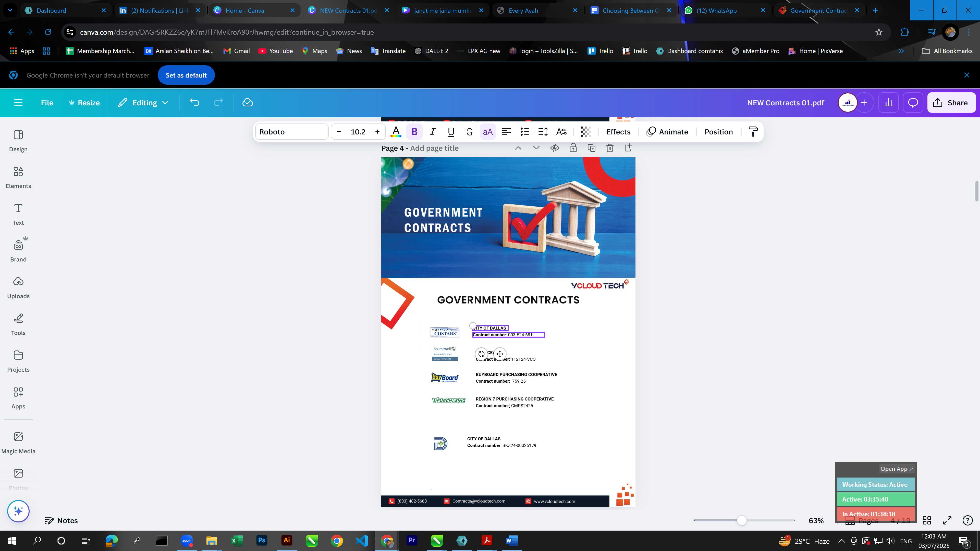Click the Share button
Viewport: 980px width, 551px height.
click(x=951, y=103)
